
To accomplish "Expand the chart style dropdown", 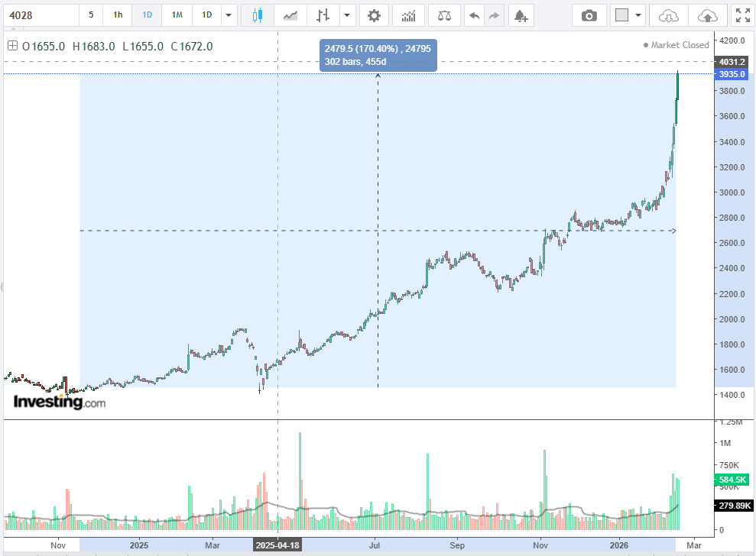I will click(x=347, y=15).
